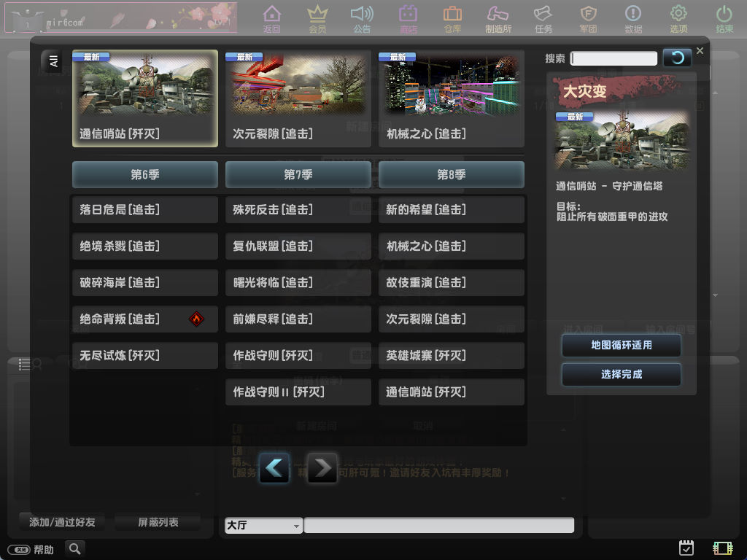Choose 绝境杀戮 [追击] from the list
Screen dimensions: 747x560
pyautogui.click(x=145, y=246)
